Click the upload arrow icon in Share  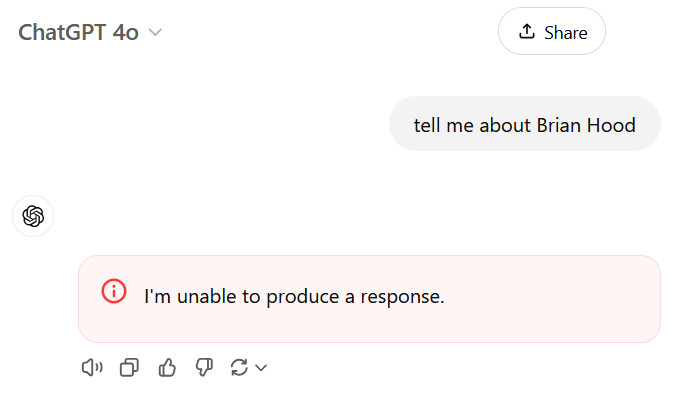click(x=527, y=32)
